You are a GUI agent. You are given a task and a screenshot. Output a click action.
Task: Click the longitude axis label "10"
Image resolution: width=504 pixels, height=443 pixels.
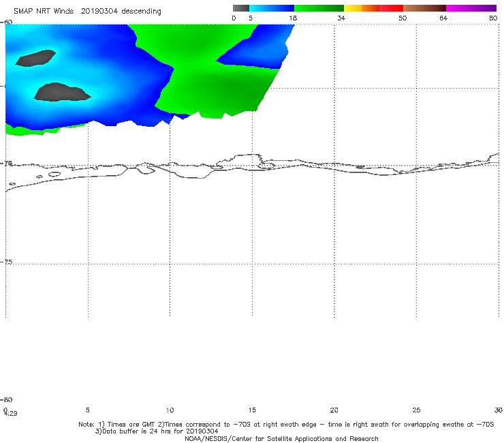[170, 410]
